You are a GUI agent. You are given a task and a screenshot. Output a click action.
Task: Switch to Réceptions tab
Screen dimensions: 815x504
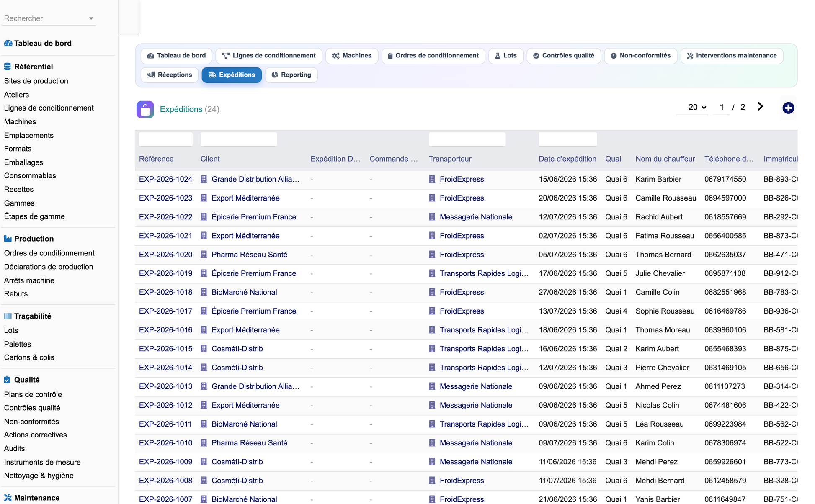pos(169,75)
